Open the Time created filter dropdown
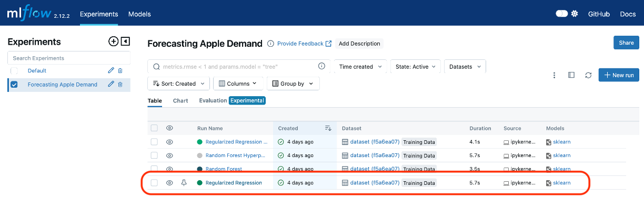The height and width of the screenshot is (208, 644). click(360, 67)
